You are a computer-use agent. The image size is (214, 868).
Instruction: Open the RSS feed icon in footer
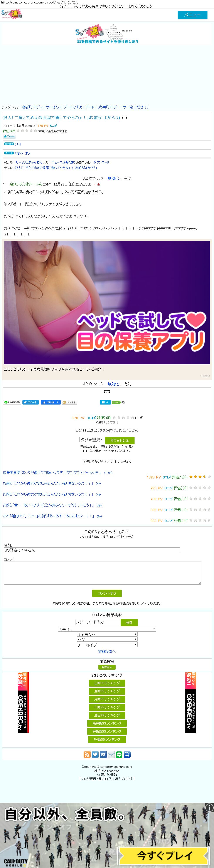click(87, 754)
